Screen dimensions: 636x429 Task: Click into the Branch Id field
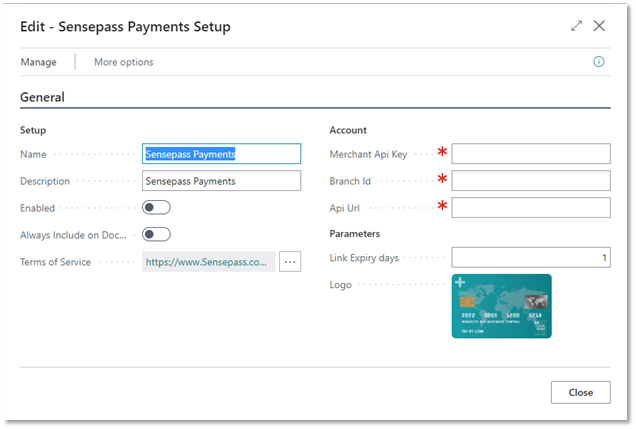(x=531, y=181)
